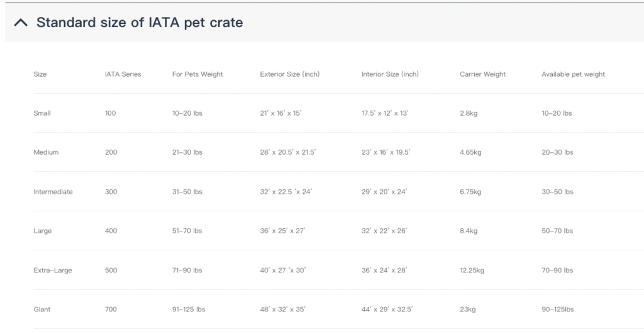Click IATA series '300' cell
Screen dimensions: 644x334
click(111, 192)
